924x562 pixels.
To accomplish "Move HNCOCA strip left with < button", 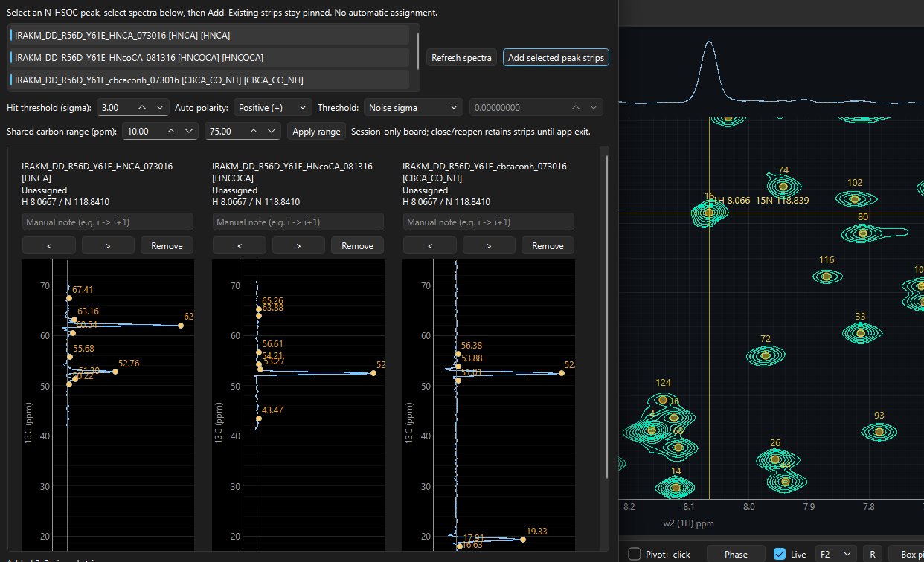I will tap(240, 245).
